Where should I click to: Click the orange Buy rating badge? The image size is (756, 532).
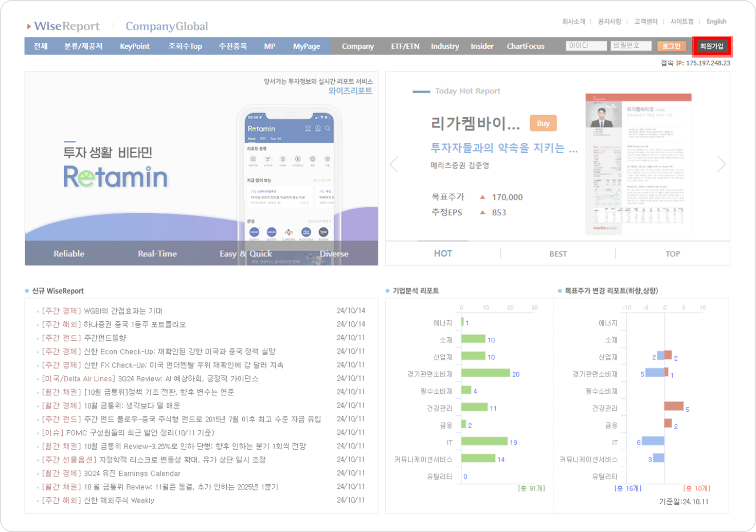tap(543, 123)
